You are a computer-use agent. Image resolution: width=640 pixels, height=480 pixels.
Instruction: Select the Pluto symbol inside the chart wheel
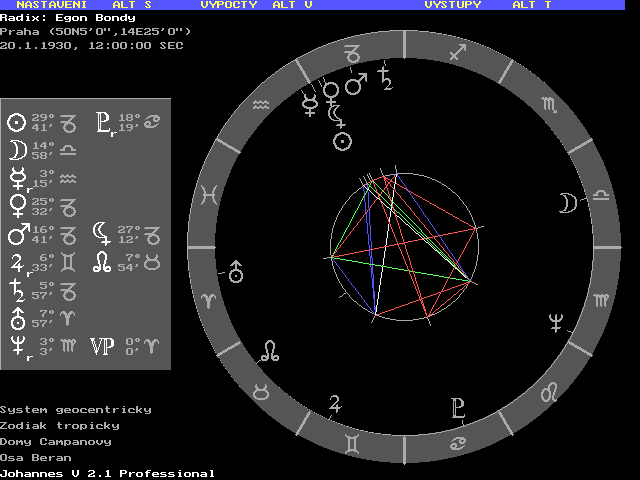tap(458, 407)
